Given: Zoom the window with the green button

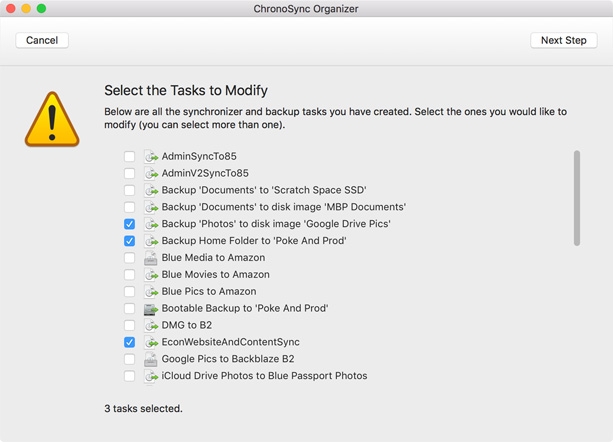Looking at the screenshot, I should [41, 8].
